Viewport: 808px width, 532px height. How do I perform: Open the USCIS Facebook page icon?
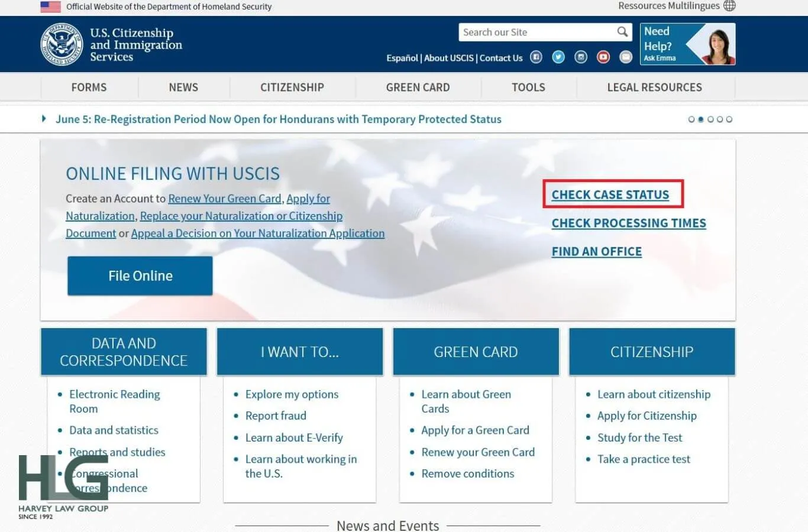click(x=536, y=57)
